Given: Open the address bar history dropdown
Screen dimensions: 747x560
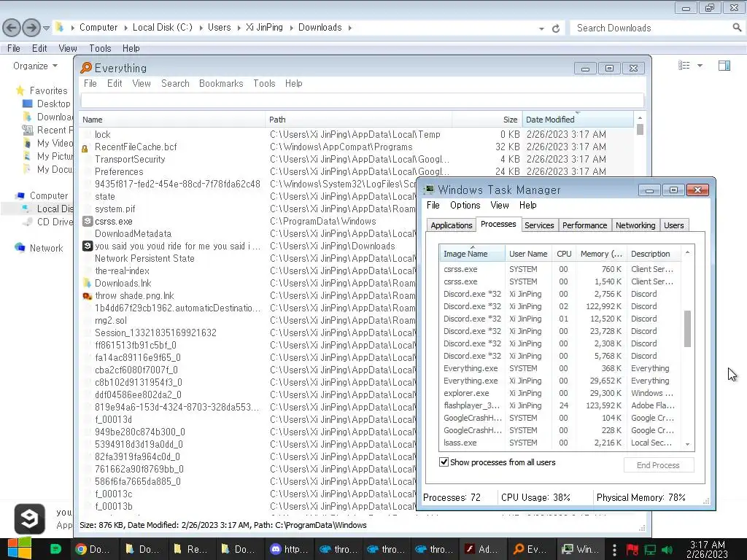Looking at the screenshot, I should [x=542, y=28].
